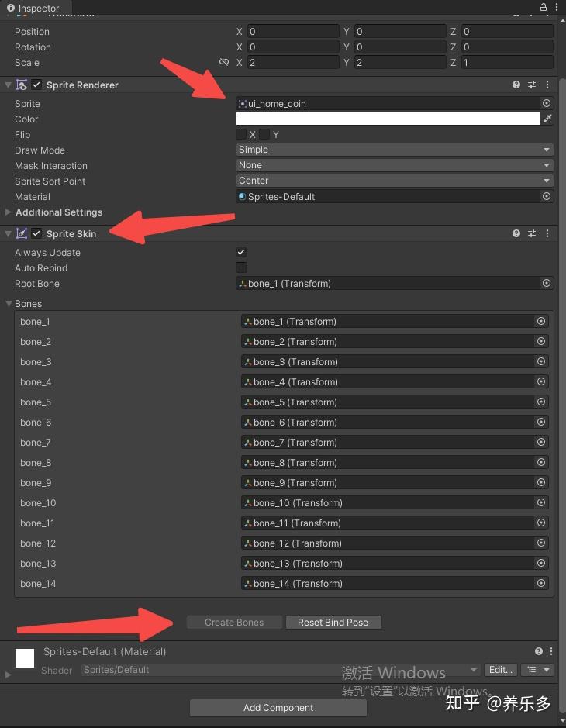The image size is (566, 728).
Task: Open the material list options dropdown
Action: (537, 670)
